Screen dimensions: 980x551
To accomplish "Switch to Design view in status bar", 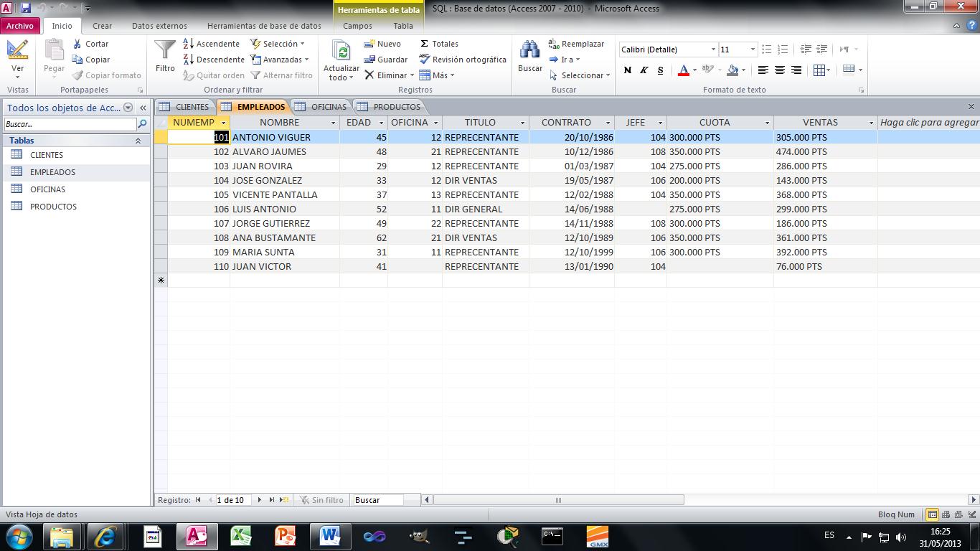I will tap(972, 514).
